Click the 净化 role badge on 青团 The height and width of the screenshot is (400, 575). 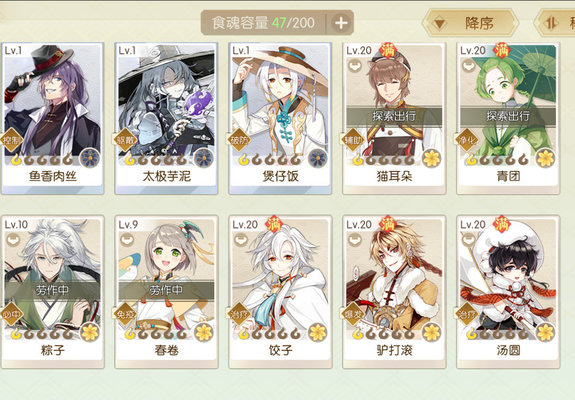467,140
